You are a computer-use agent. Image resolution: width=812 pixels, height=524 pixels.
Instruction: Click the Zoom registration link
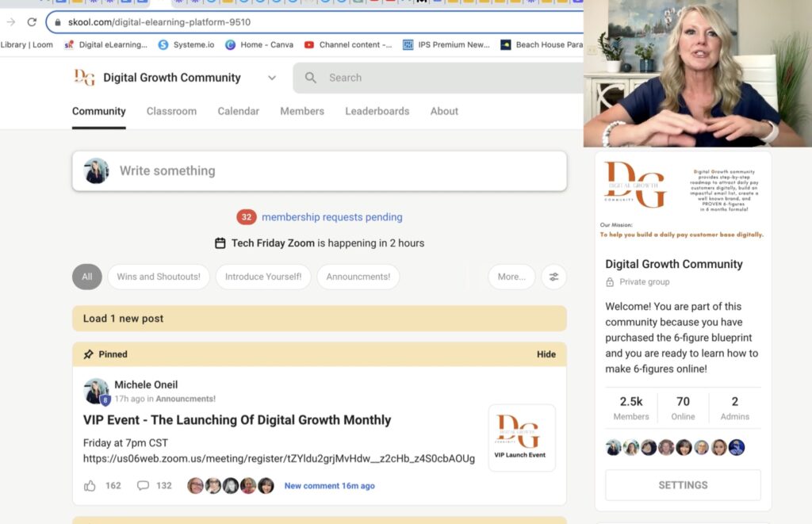[x=278, y=459]
